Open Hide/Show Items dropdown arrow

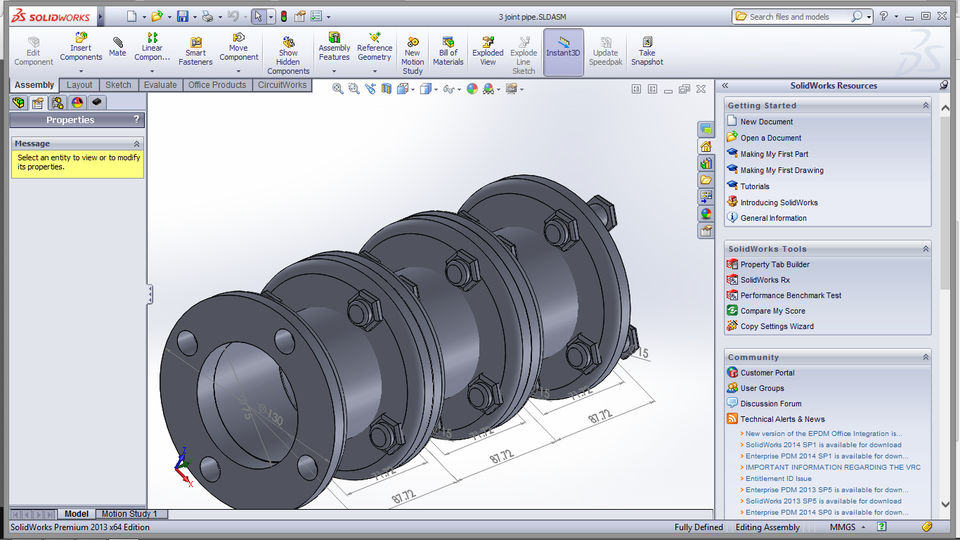459,89
